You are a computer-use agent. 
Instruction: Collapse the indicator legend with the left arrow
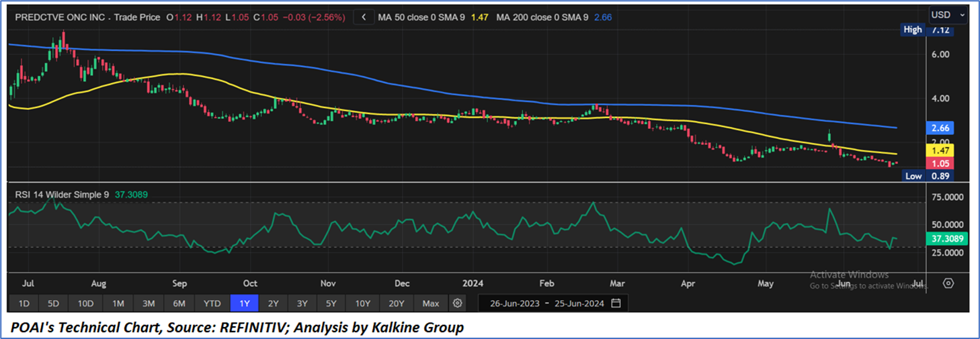tap(364, 17)
